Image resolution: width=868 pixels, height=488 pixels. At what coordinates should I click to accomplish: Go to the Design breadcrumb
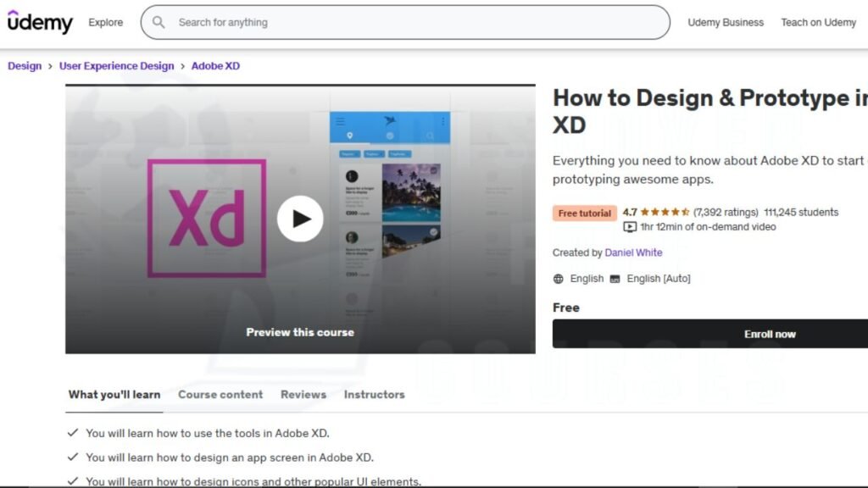[25, 66]
